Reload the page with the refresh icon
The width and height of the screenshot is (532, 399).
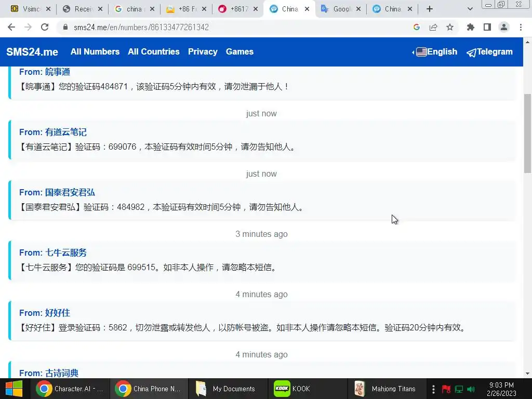tap(45, 27)
